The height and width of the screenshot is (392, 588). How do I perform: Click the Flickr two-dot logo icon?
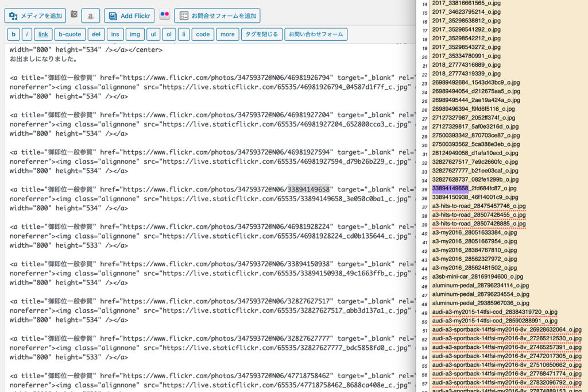164,16
